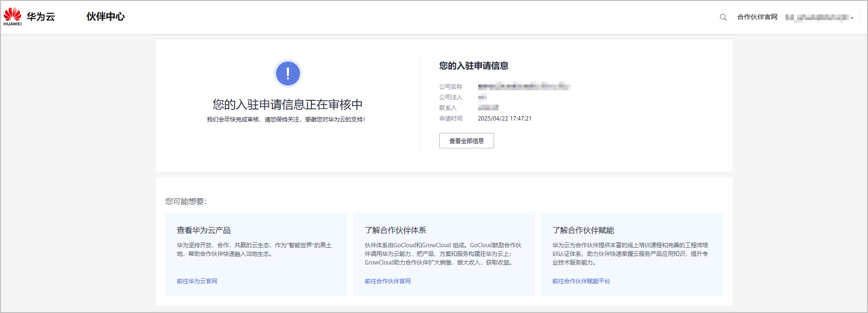The height and width of the screenshot is (313, 868).
Task: Click the 您的入驻申请信息 heading
Action: [473, 66]
